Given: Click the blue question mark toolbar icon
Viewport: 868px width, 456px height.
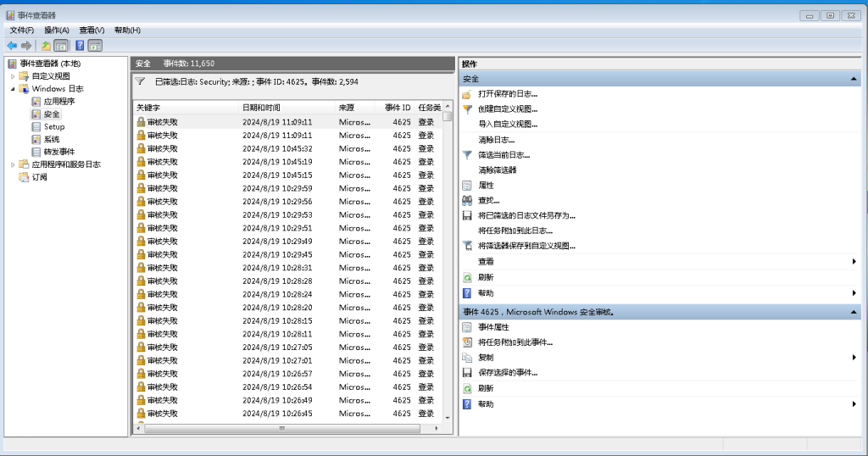Looking at the screenshot, I should tap(80, 46).
